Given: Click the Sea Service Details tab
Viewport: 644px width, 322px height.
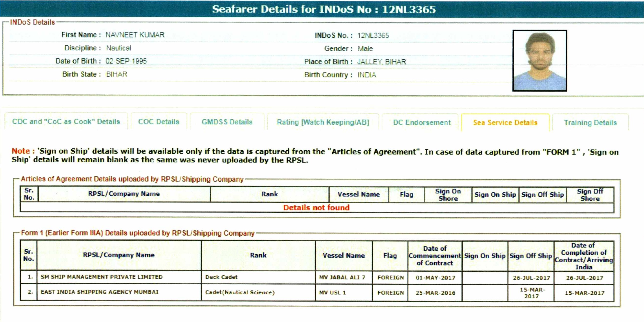Looking at the screenshot, I should point(505,122).
